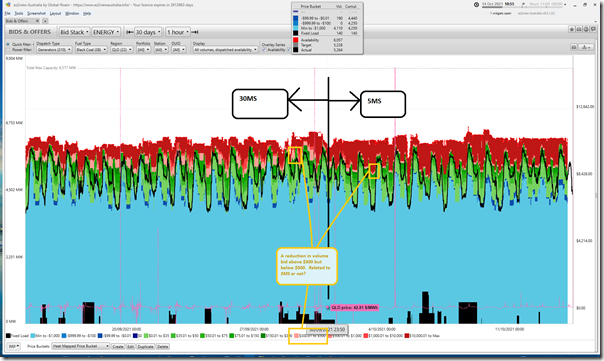
Task: Open the 30 days range dropdown
Action: [148, 32]
